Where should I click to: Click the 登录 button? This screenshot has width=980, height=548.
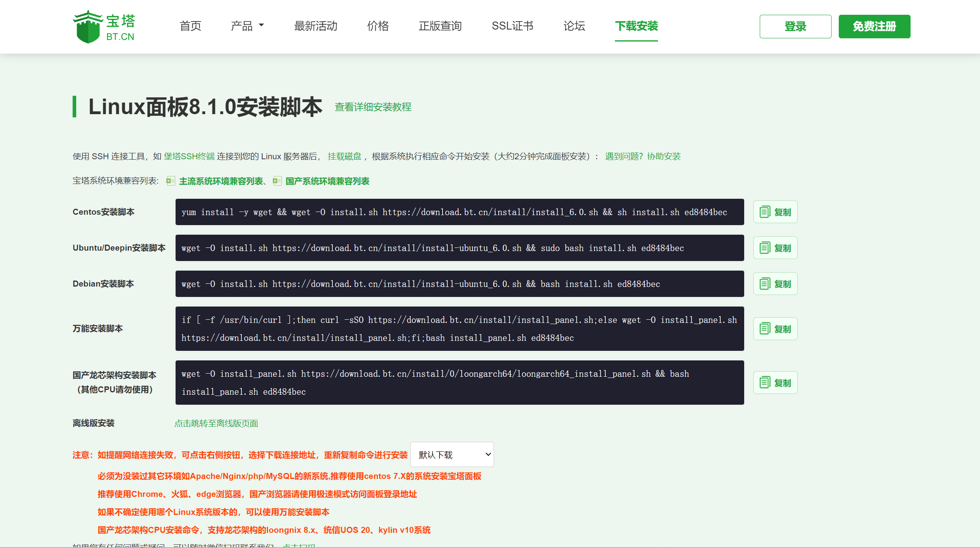(795, 26)
